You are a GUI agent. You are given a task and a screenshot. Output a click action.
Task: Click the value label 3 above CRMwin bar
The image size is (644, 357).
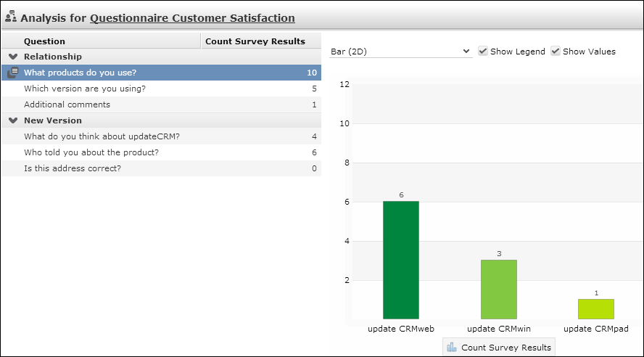coord(499,253)
